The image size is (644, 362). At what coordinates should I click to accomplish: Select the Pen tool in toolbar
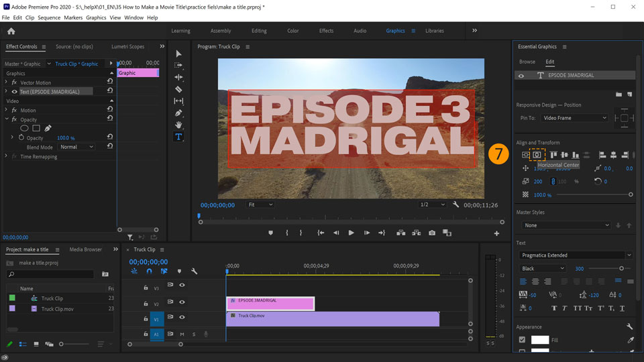[x=178, y=113]
